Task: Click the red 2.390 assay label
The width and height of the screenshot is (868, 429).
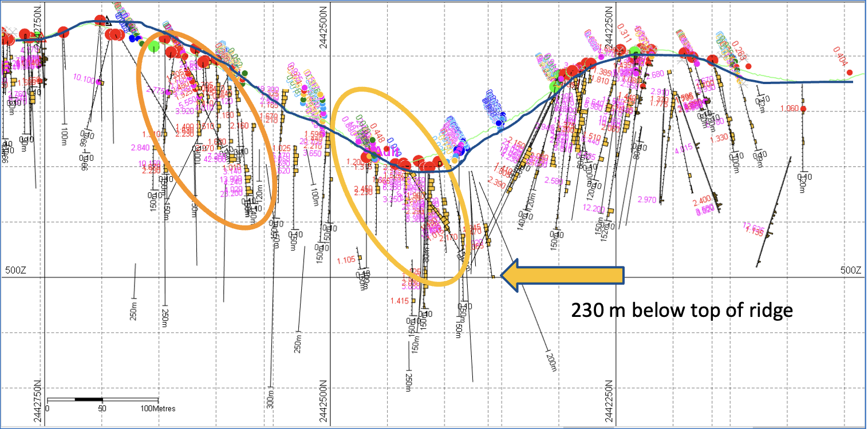Action: pyautogui.click(x=497, y=184)
